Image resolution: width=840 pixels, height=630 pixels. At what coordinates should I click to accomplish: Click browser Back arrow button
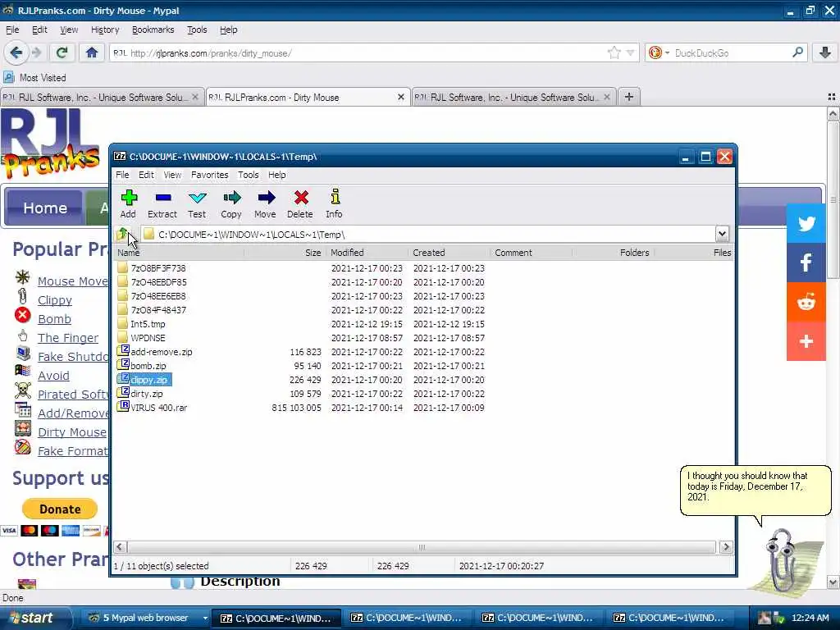point(16,52)
